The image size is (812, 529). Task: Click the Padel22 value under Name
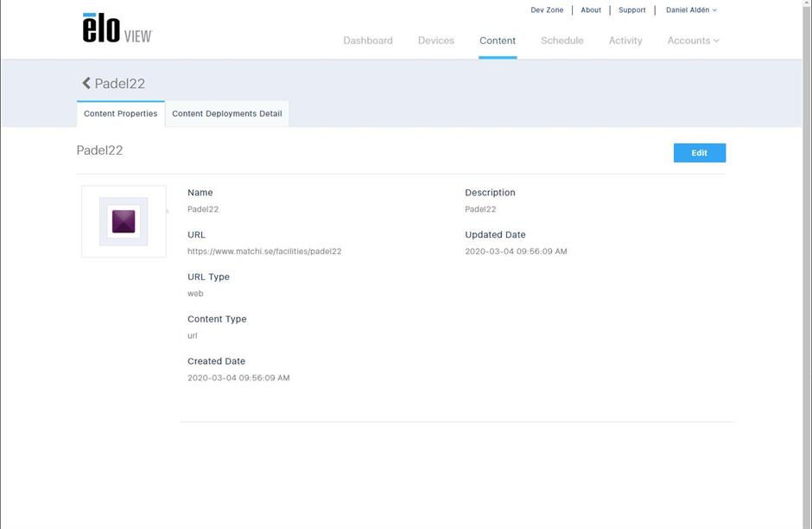203,209
